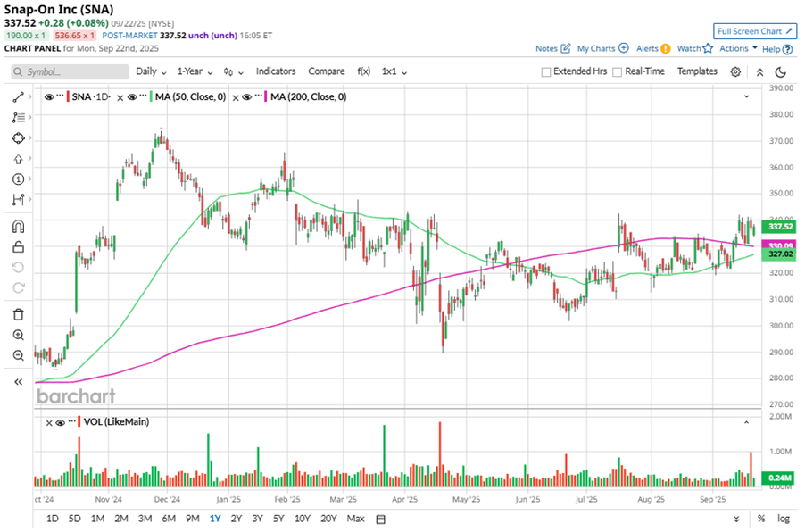Add SNA to Watch star icon

pyautogui.click(x=708, y=48)
